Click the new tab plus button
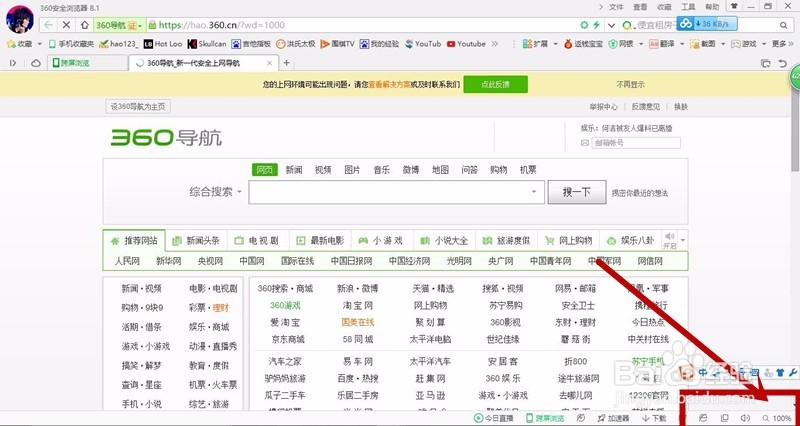This screenshot has height=426, width=800. point(287,63)
